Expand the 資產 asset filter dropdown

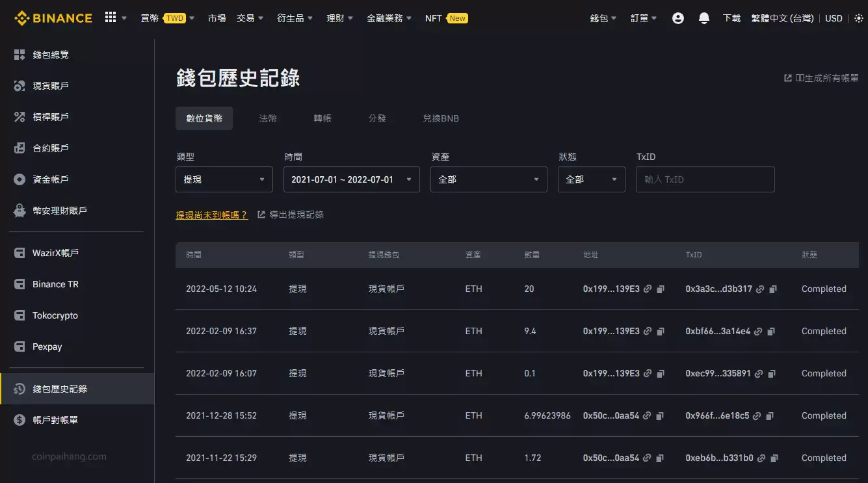pos(488,179)
